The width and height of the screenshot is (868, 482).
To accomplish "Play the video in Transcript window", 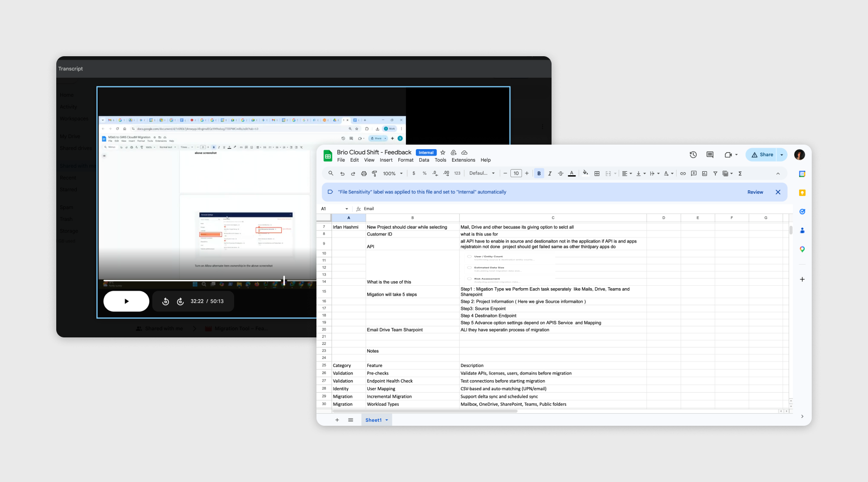I will (126, 301).
